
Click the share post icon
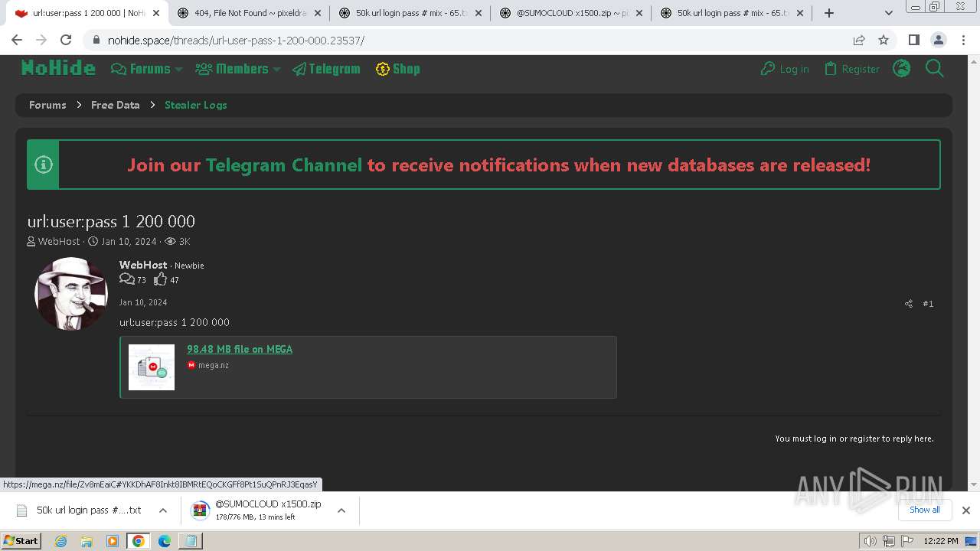coord(909,304)
